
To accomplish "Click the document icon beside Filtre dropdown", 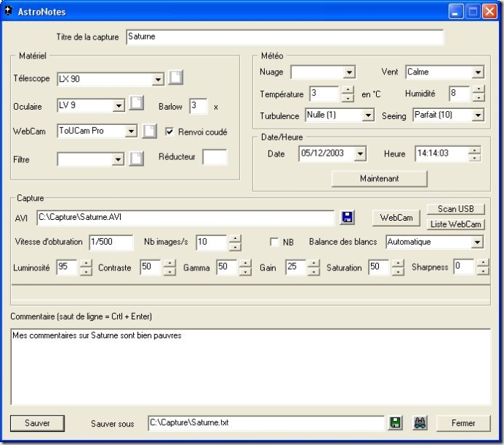I will click(136, 159).
